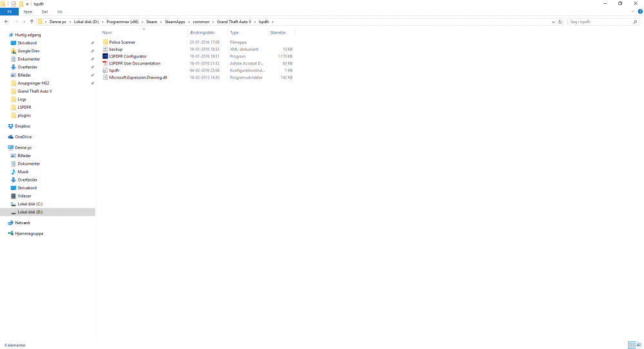This screenshot has height=349, width=644.
Task: Select Denne pc in navigation pane
Action: click(23, 147)
